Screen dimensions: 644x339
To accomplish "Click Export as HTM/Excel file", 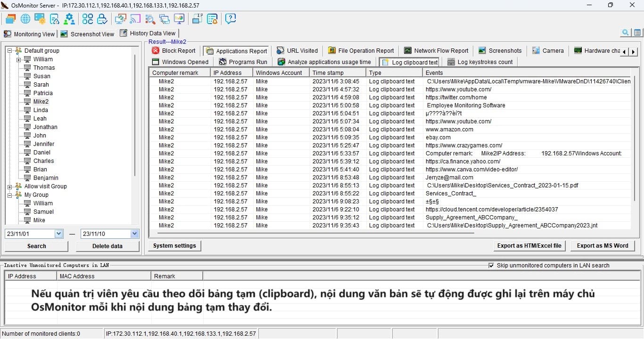I will click(x=529, y=245).
